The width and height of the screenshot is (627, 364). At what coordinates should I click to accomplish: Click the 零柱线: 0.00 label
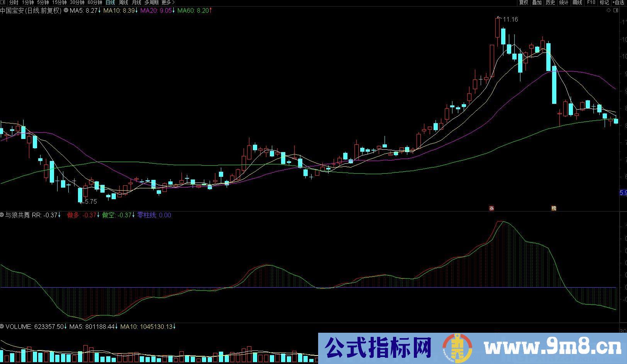click(x=154, y=215)
